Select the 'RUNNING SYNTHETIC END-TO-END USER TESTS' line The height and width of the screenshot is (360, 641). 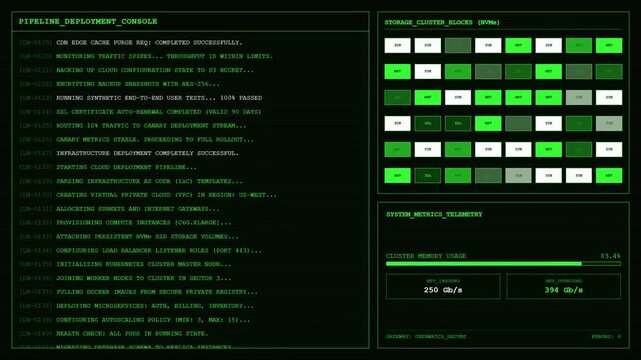tap(141, 98)
